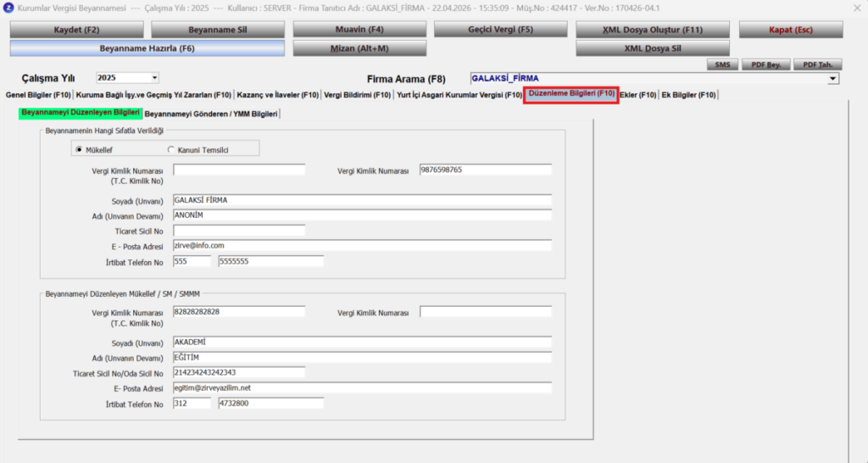Open Yurt İçi Asgari Kurumlar Vergisi tab
868x463 pixels.
459,95
